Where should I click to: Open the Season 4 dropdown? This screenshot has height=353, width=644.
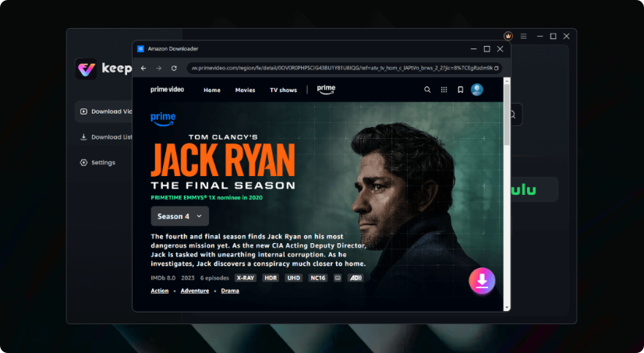tap(179, 217)
